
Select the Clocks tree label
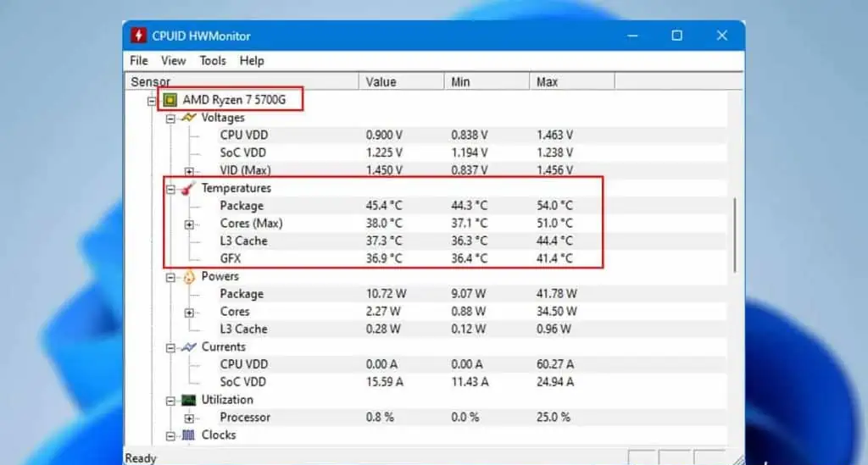219,435
